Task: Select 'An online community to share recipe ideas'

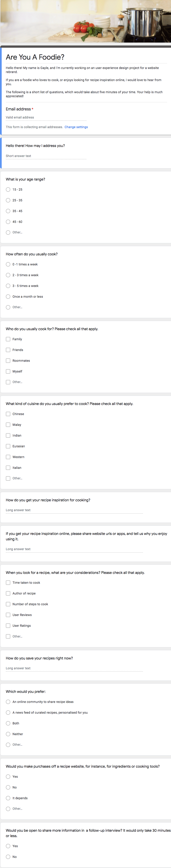Action: (x=8, y=702)
